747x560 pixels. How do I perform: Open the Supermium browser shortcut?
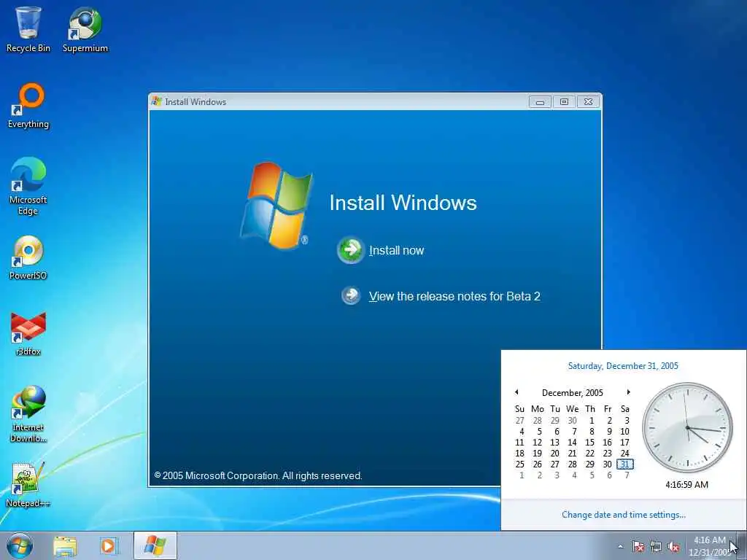pyautogui.click(x=85, y=28)
